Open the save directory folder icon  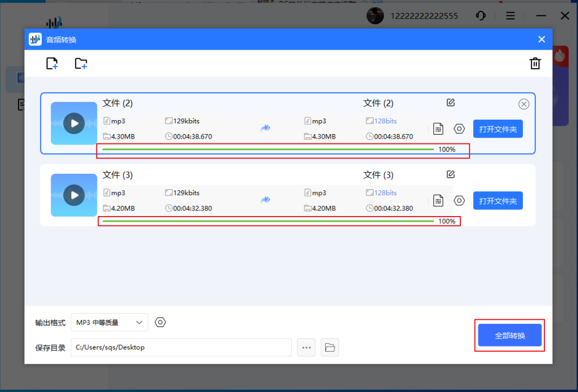[330, 348]
